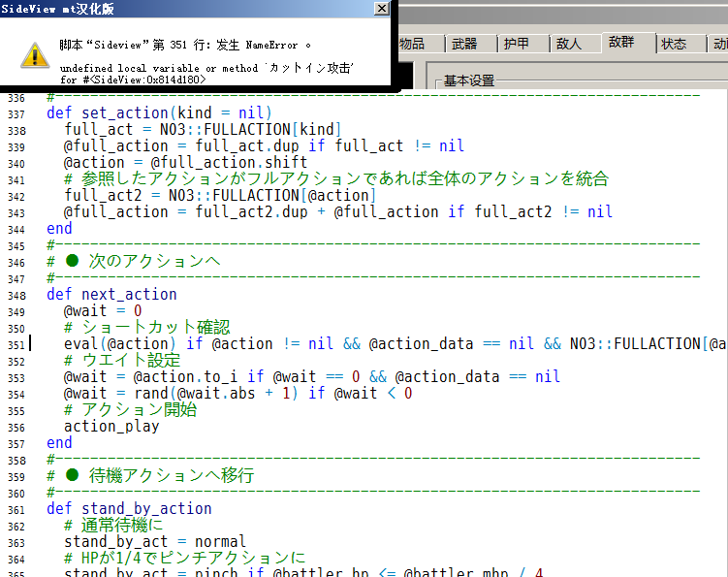The height and width of the screenshot is (577, 728).
Task: Click the comment '# ショートカット確認'
Action: point(146,328)
